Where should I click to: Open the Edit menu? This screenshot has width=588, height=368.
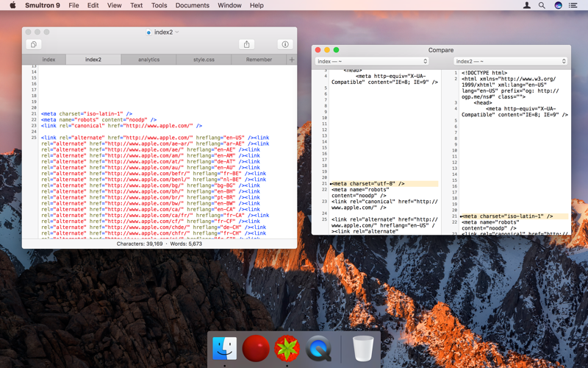point(93,5)
